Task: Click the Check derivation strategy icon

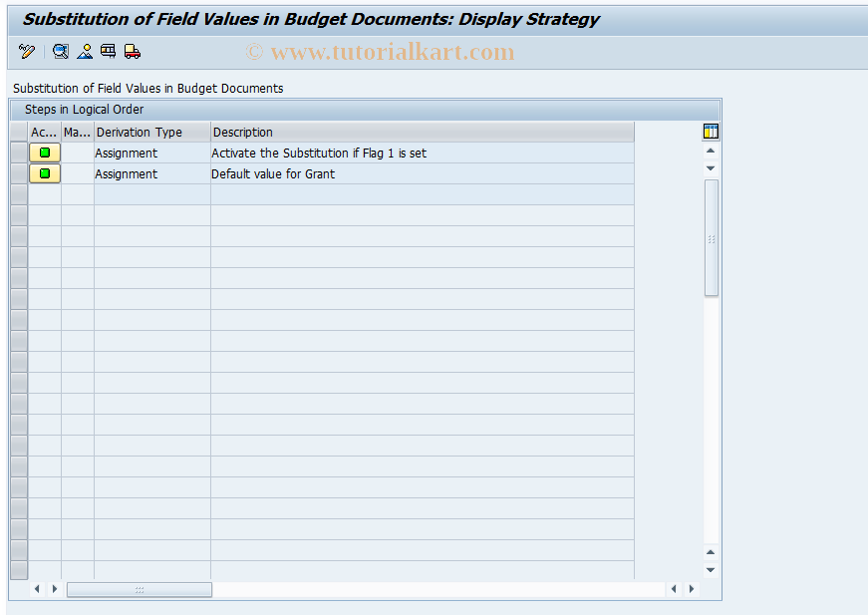Action: tap(60, 51)
